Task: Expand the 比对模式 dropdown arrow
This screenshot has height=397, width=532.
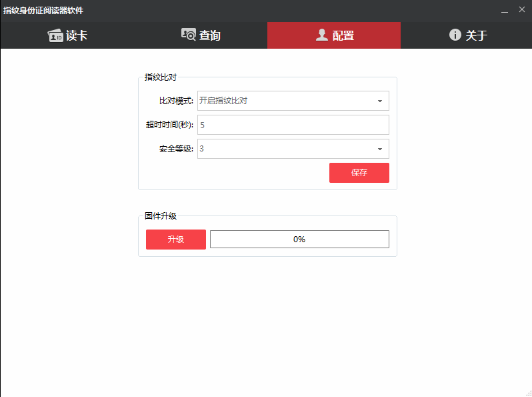Action: [x=380, y=101]
